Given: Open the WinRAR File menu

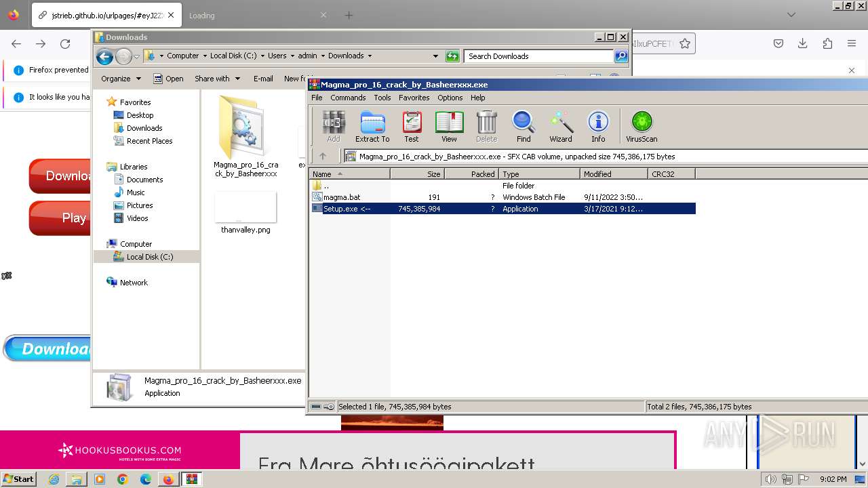Looking at the screenshot, I should [317, 98].
